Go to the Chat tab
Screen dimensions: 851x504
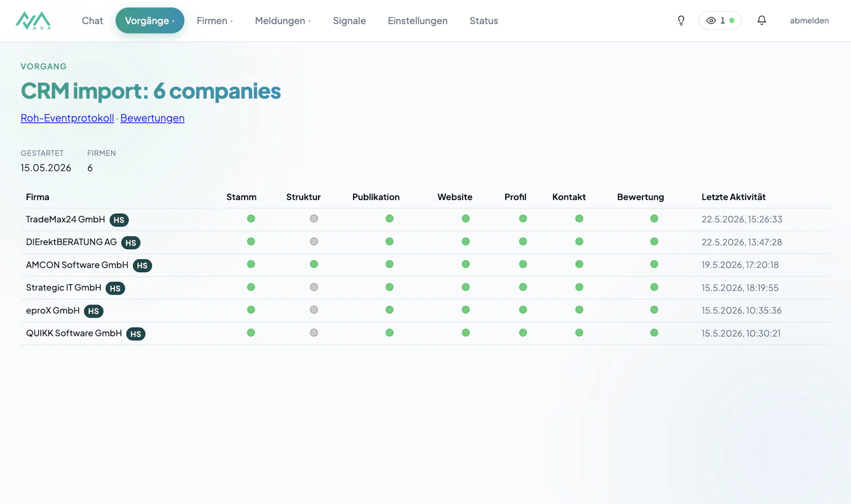tap(93, 21)
